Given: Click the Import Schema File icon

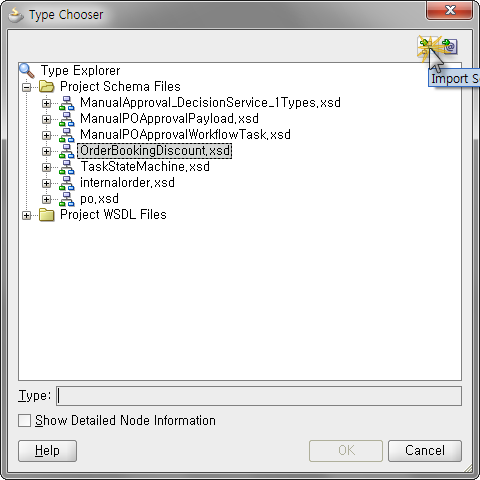Looking at the screenshot, I should [x=428, y=46].
